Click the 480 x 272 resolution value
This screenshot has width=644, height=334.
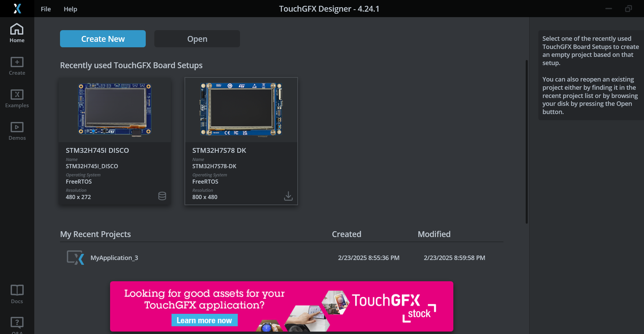tap(78, 197)
